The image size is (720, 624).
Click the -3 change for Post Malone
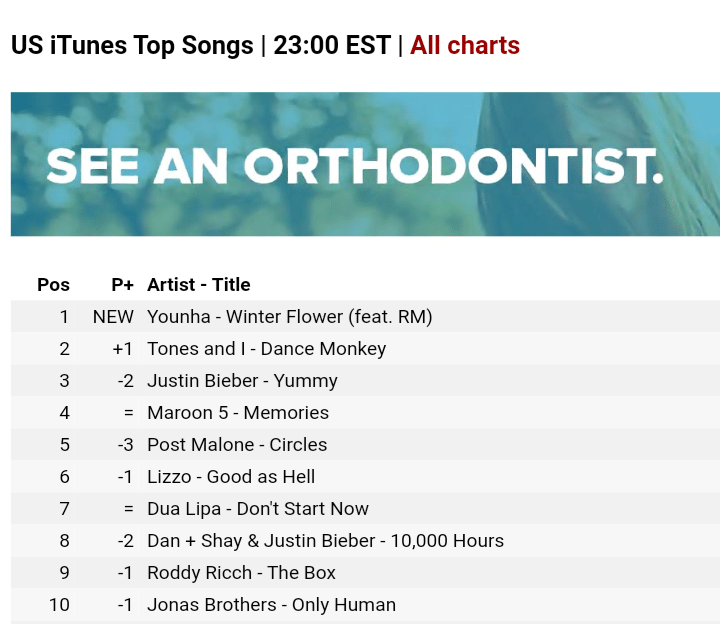pyautogui.click(x=124, y=445)
